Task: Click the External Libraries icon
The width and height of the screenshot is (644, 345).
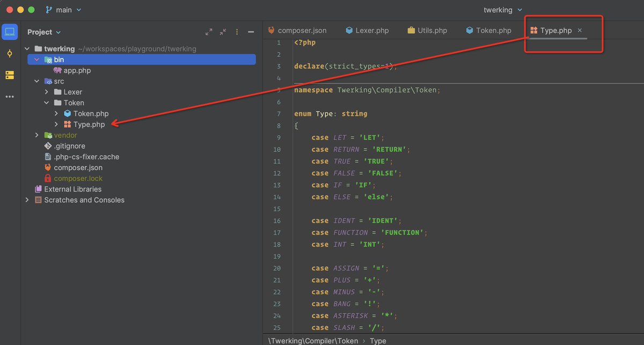Action: pos(38,189)
